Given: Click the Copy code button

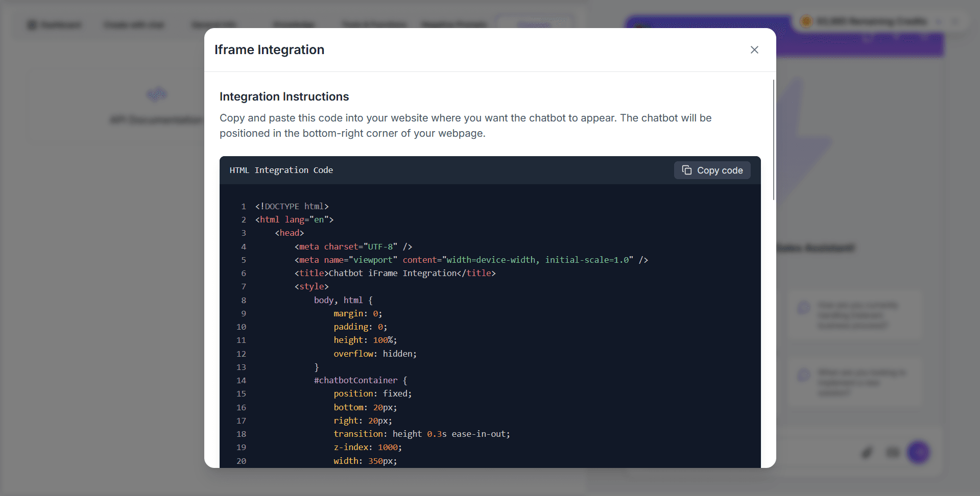Looking at the screenshot, I should coord(712,170).
